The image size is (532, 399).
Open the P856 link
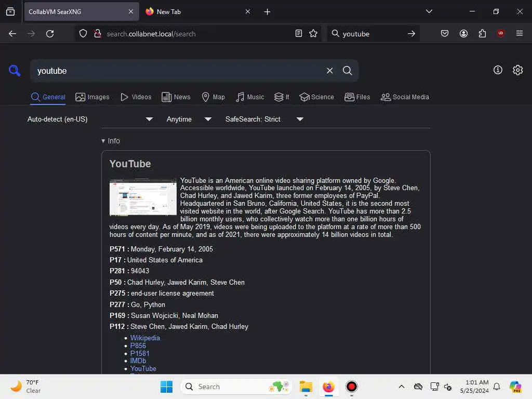(x=138, y=345)
